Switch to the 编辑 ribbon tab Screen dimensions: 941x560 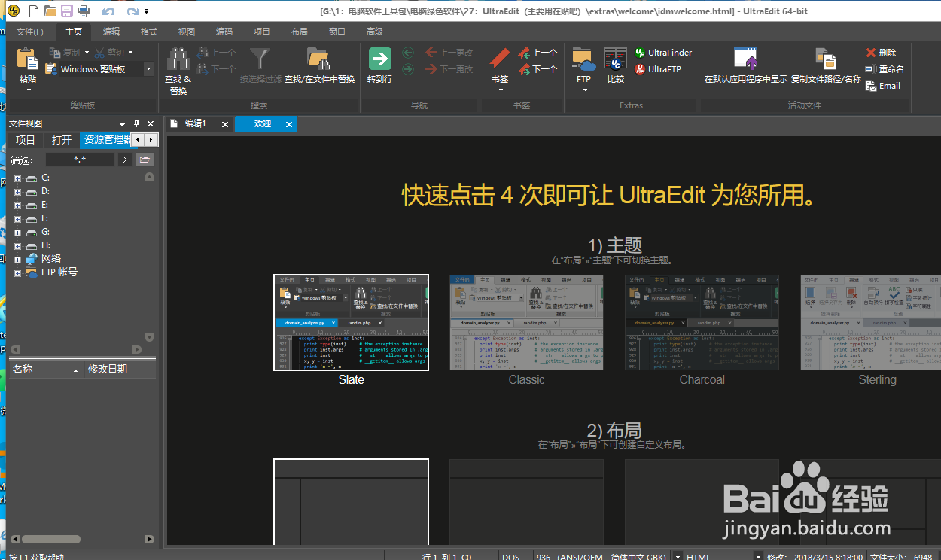111,32
